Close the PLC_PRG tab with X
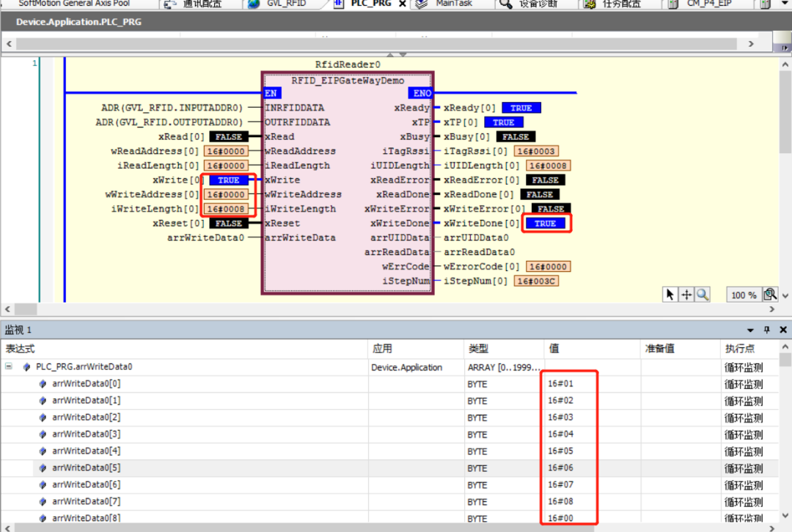 [402, 4]
